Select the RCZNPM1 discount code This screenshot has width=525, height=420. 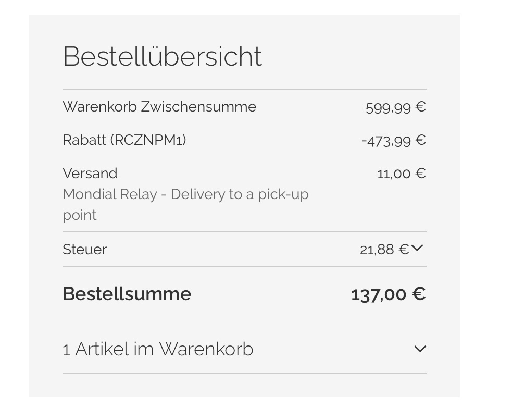[x=148, y=140]
